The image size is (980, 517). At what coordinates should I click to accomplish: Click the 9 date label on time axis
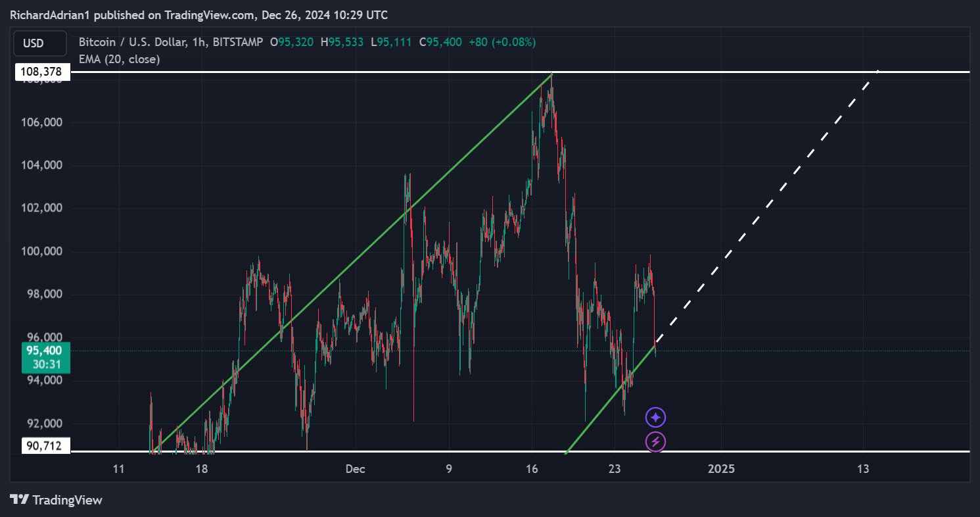pyautogui.click(x=449, y=469)
